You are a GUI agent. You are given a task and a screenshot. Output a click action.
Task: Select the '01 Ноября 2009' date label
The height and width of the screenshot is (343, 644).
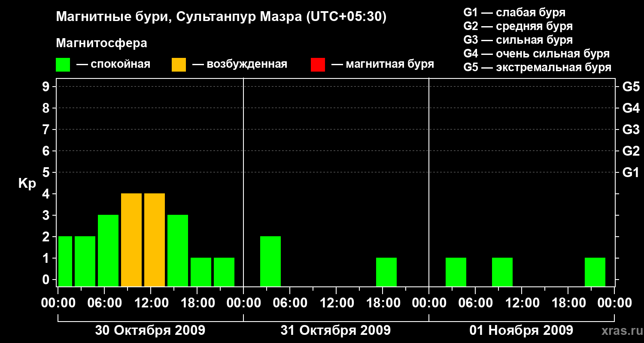tap(521, 331)
